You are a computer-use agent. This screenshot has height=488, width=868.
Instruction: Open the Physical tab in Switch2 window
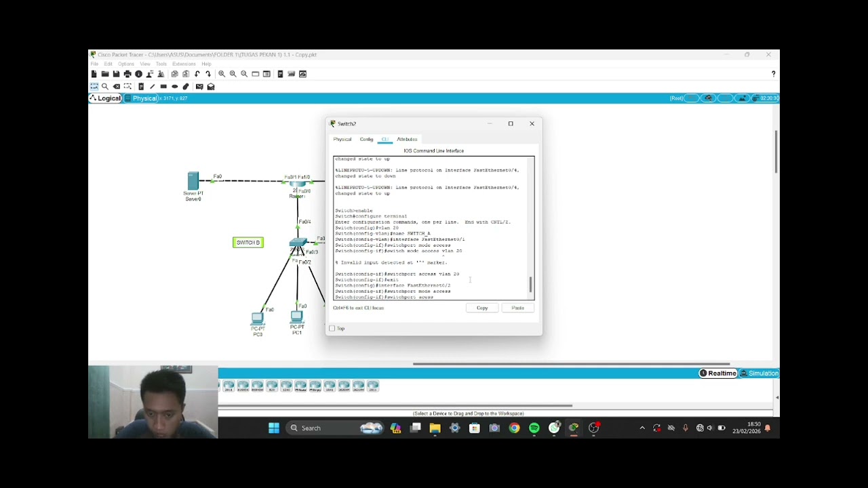pos(342,140)
